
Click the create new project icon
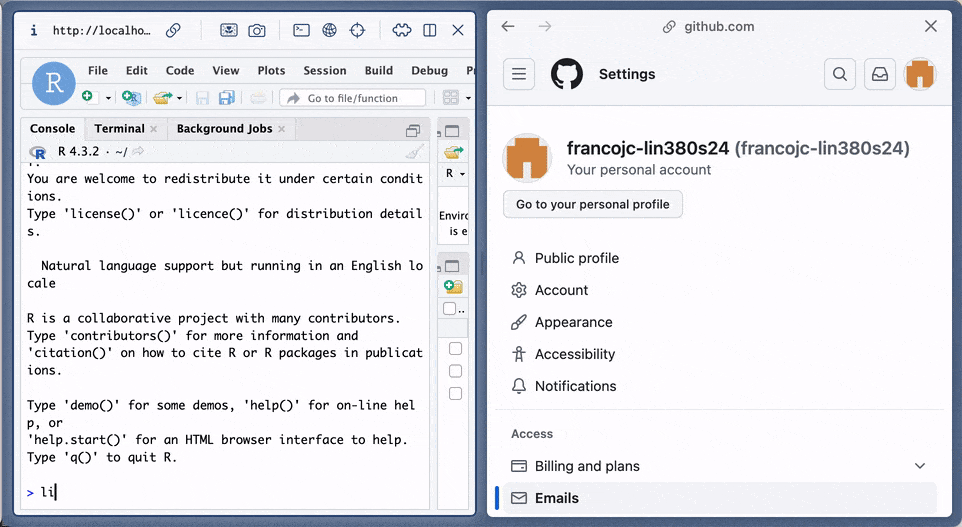pyautogui.click(x=131, y=98)
